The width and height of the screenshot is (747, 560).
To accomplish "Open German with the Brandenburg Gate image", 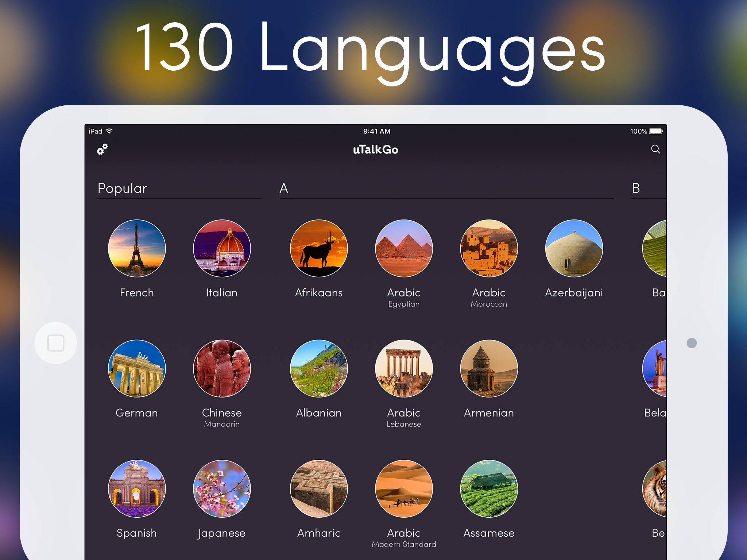I will coord(137,368).
